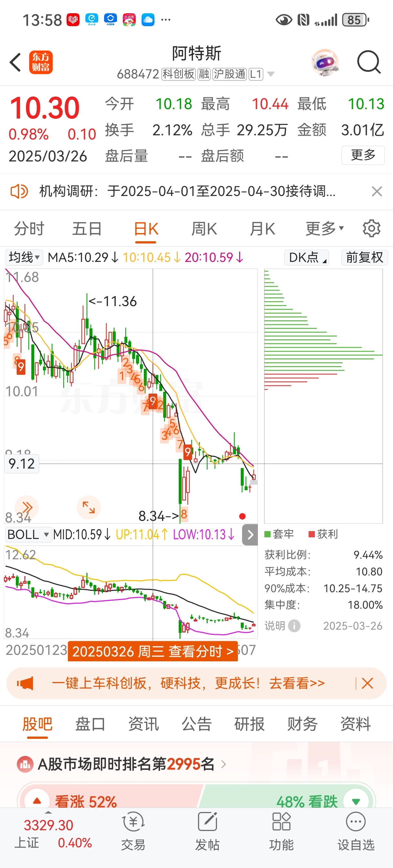The height and width of the screenshot is (868, 393).
Task: Tap the 沪股通 tag
Action: coord(229,74)
